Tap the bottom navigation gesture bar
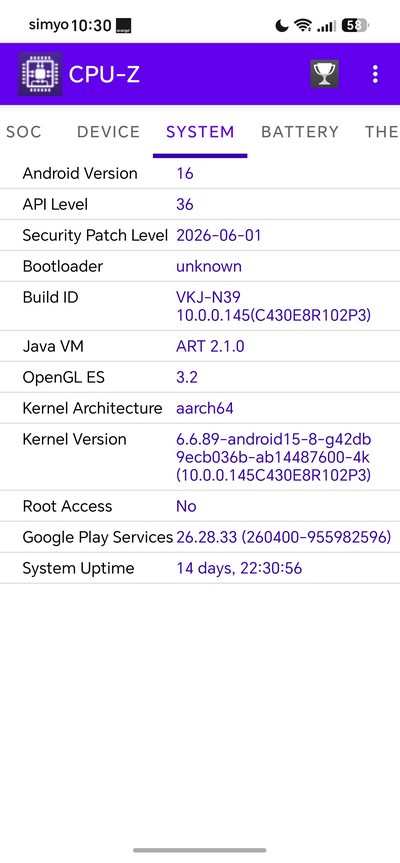This screenshot has height=863, width=400. point(200,850)
